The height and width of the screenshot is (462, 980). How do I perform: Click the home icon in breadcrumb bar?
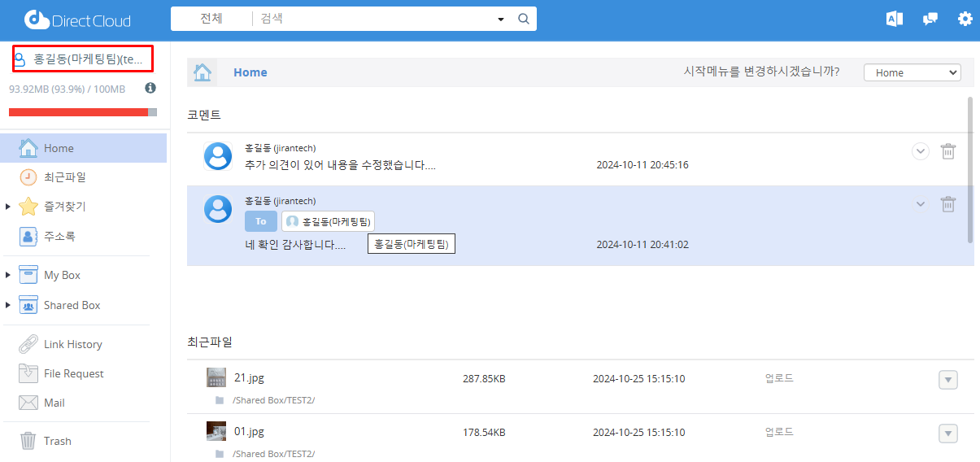[x=203, y=72]
